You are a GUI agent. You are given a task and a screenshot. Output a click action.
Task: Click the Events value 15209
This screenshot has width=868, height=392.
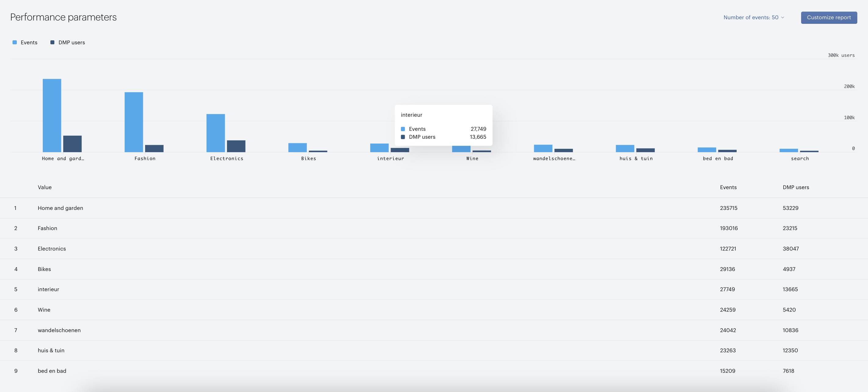pyautogui.click(x=728, y=371)
